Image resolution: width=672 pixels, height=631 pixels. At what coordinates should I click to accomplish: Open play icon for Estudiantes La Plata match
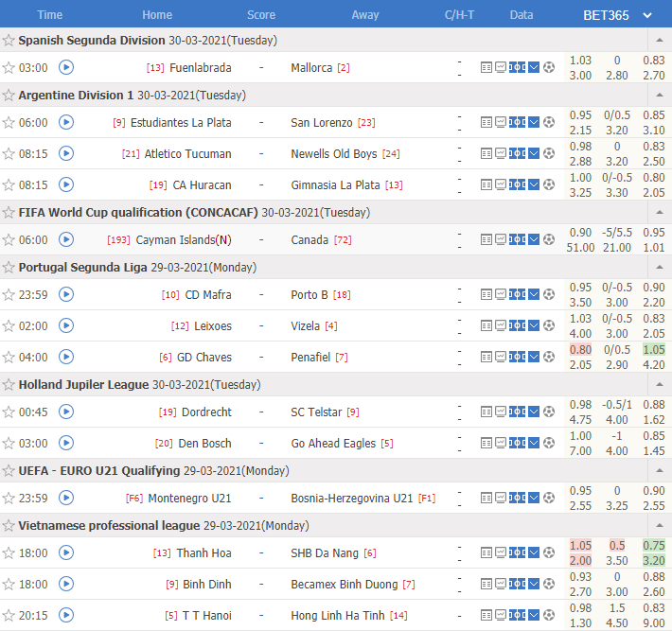pyautogui.click(x=66, y=122)
